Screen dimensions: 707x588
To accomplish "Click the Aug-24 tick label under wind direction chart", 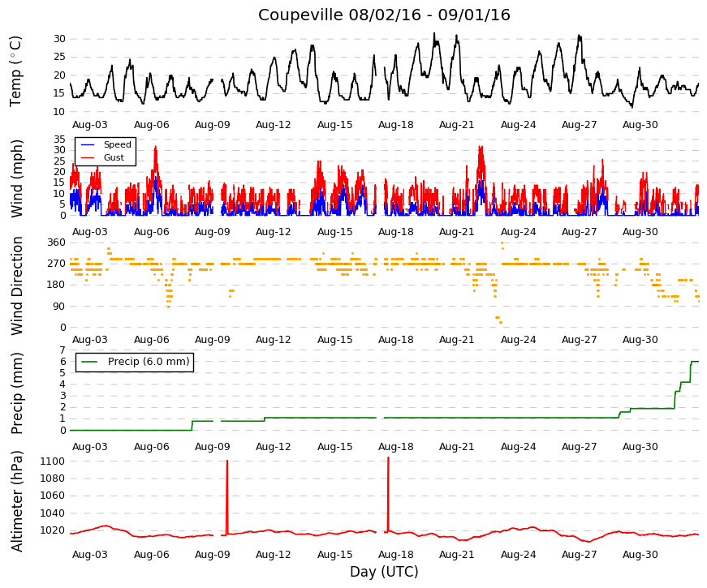I will tap(518, 340).
